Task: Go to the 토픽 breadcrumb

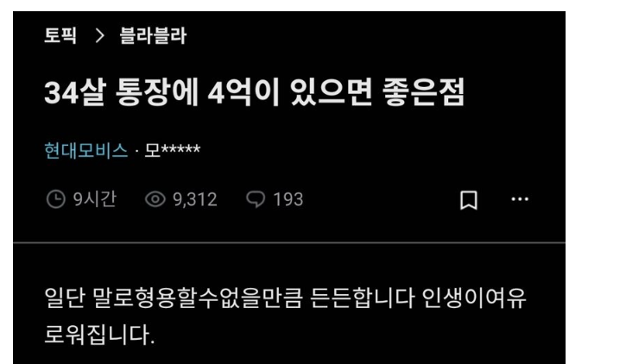Action: (x=60, y=35)
